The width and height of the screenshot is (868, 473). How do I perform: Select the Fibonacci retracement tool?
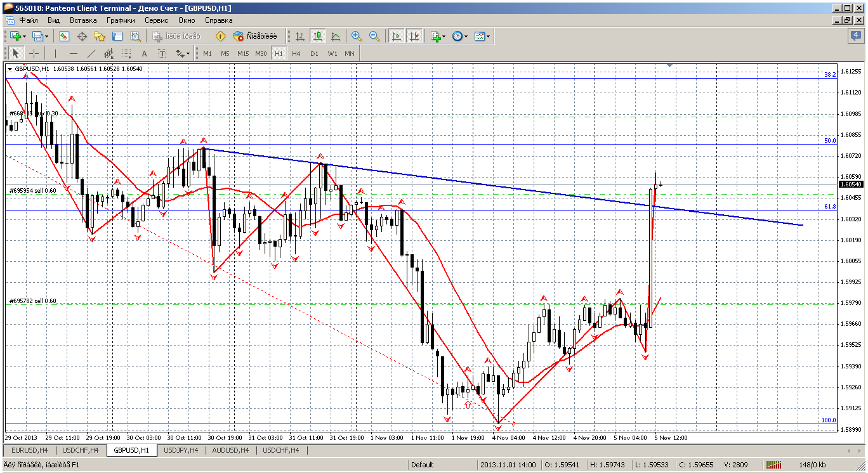[x=127, y=53]
